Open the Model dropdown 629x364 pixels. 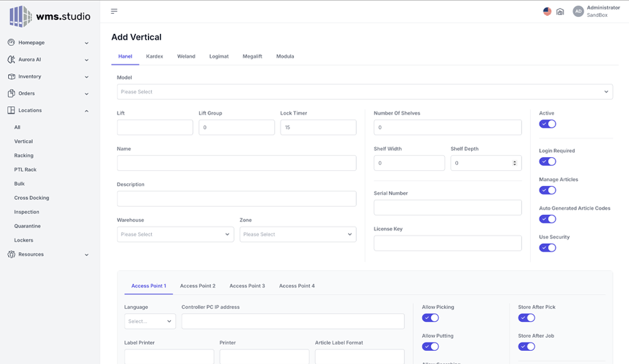[364, 92]
